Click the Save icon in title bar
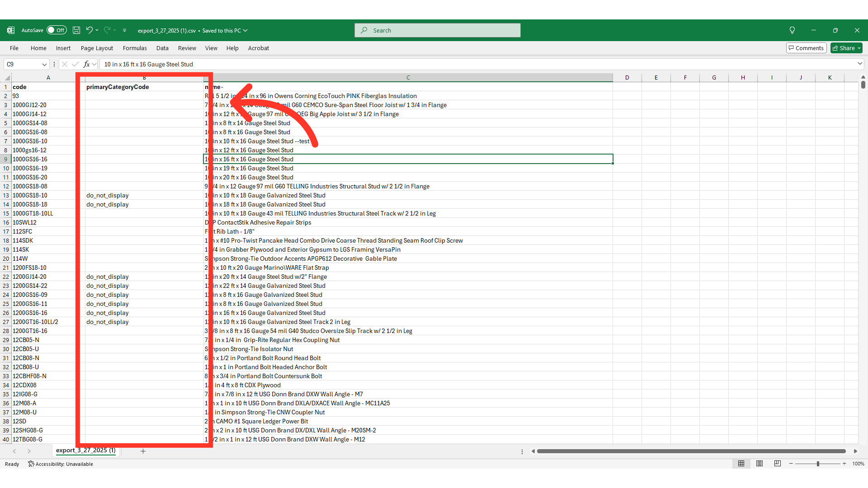 (76, 30)
